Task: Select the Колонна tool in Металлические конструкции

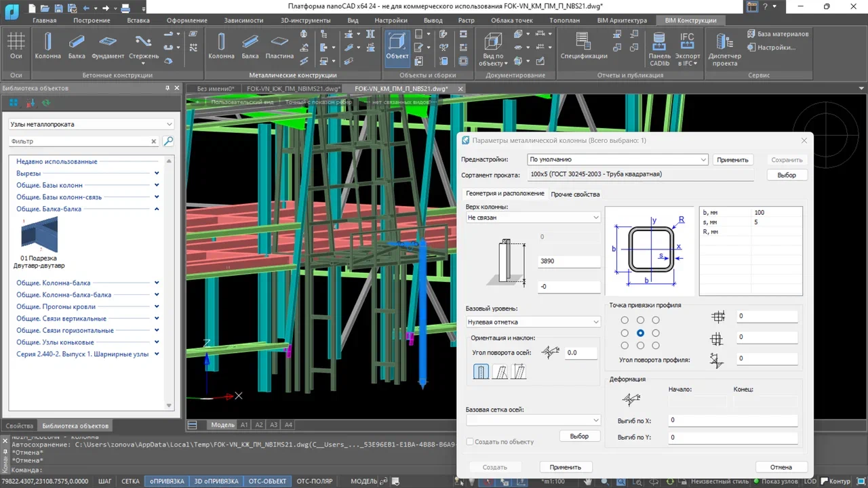Action: [221, 47]
